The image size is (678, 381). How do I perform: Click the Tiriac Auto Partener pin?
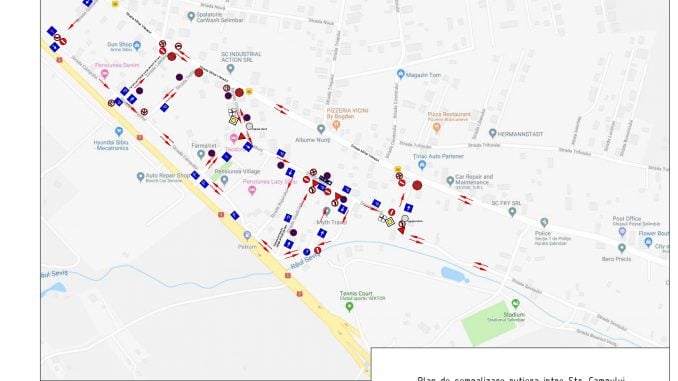click(422, 165)
